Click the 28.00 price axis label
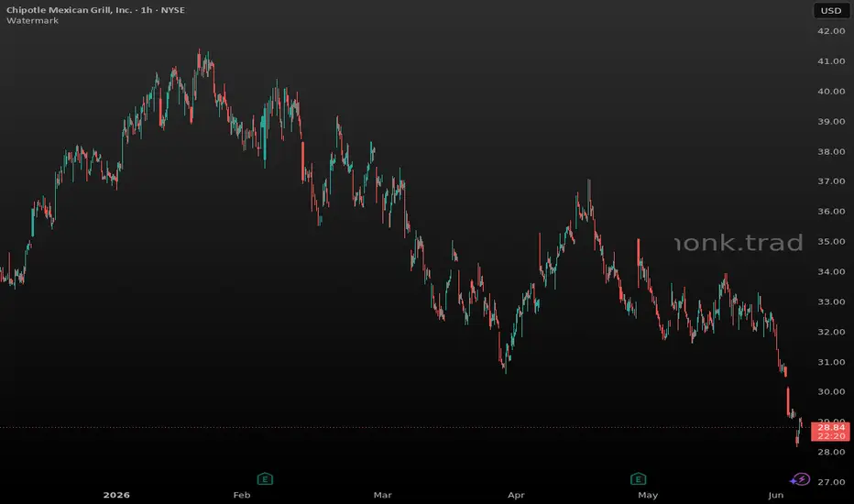Image resolution: width=854 pixels, height=504 pixels. coord(831,452)
